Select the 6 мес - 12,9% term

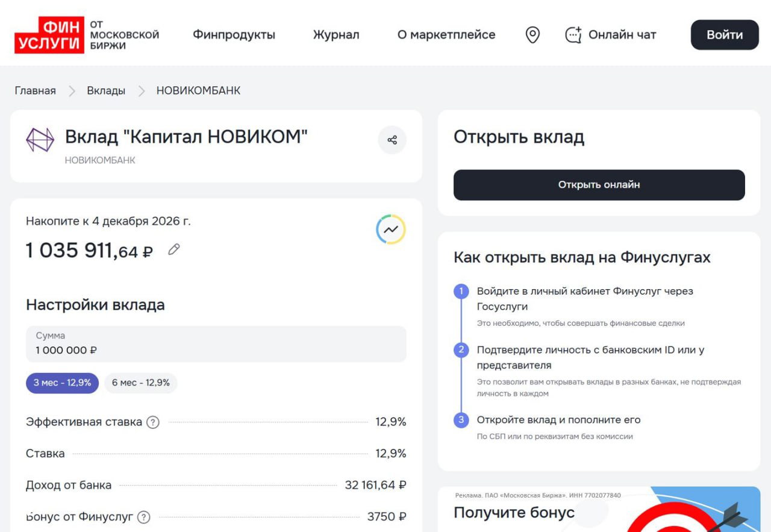pyautogui.click(x=141, y=383)
